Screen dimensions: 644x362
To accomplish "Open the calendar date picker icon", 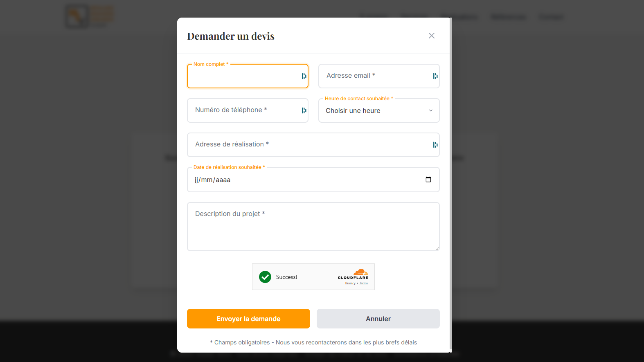I will click(x=428, y=179).
